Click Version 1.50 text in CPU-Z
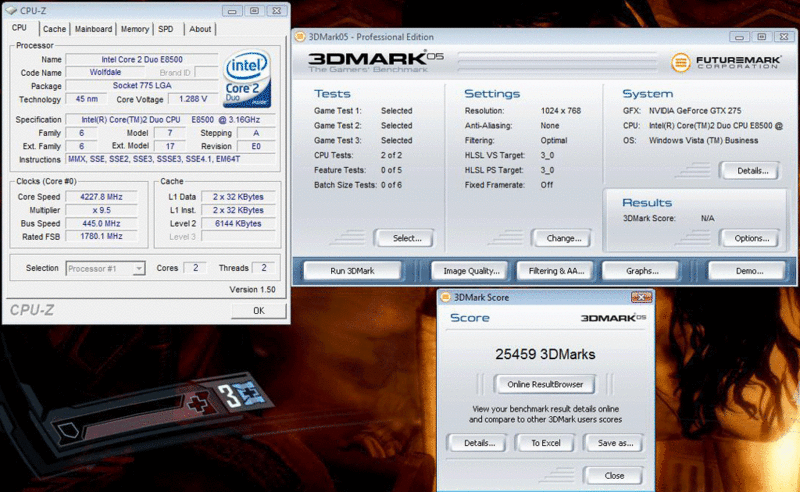Viewport: 800px width, 492px height. pos(252,289)
